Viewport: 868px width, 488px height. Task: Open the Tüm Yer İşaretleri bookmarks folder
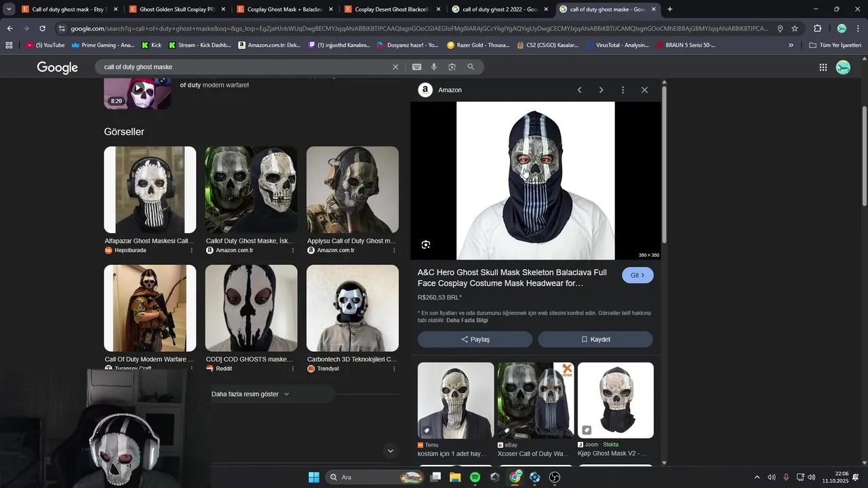835,45
